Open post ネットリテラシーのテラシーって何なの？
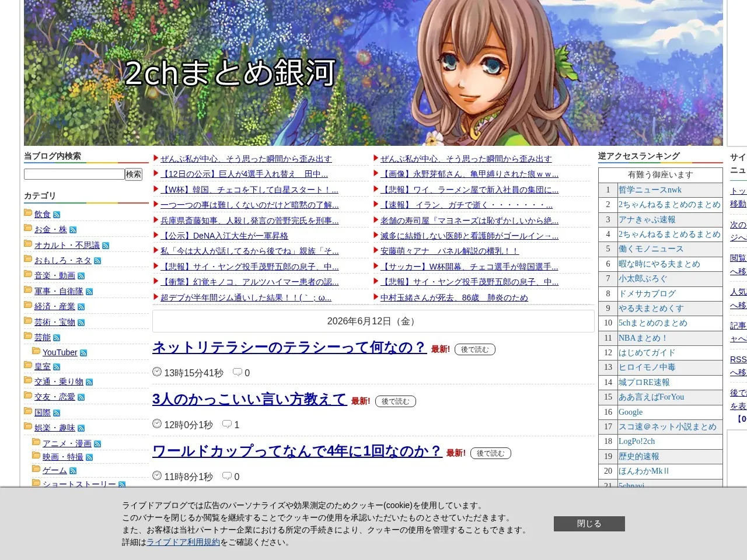Screen dimensions: 747x560 pos(289,348)
